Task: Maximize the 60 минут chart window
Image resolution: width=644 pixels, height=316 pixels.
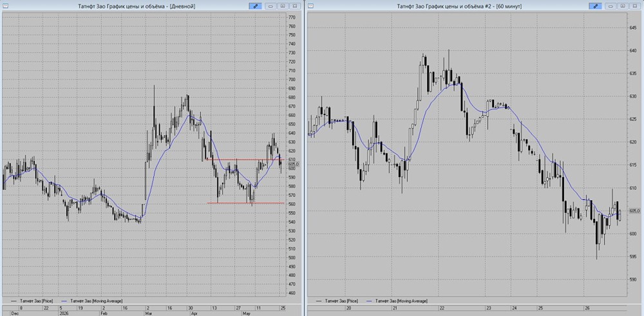Action: pyautogui.click(x=623, y=6)
